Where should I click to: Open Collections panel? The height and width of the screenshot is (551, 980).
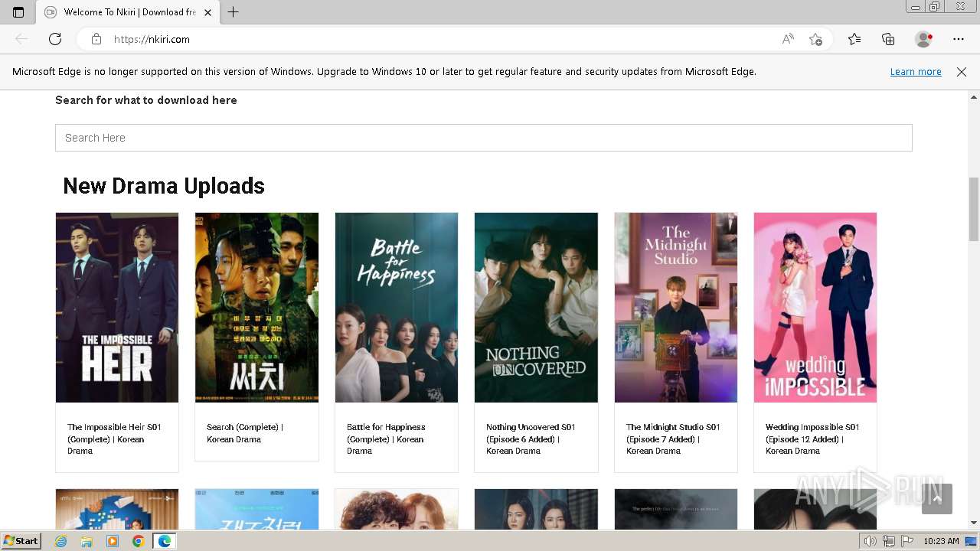coord(888,39)
